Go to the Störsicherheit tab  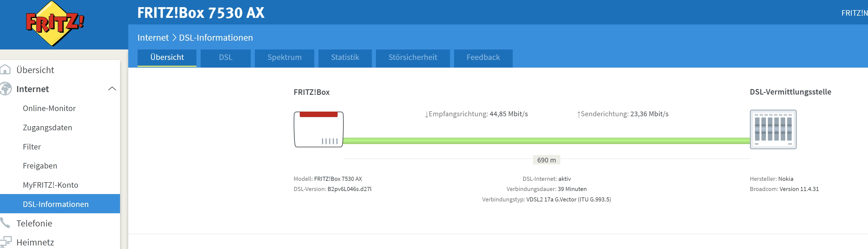(413, 58)
